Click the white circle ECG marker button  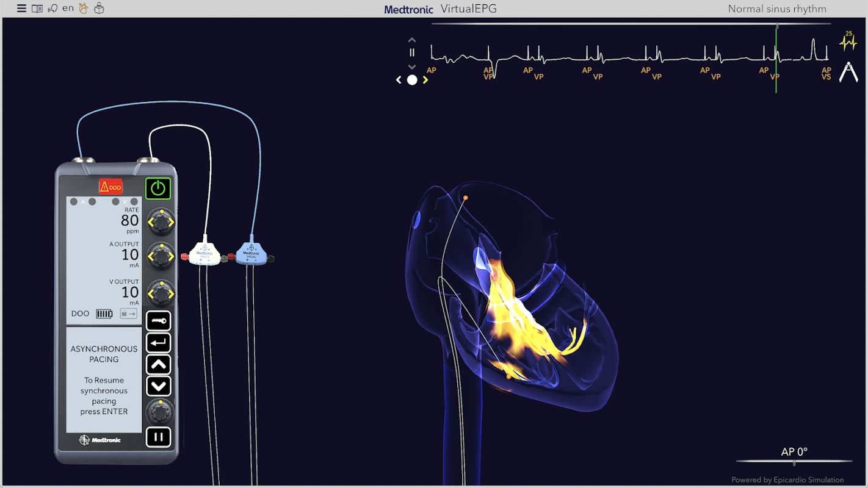[x=412, y=80]
